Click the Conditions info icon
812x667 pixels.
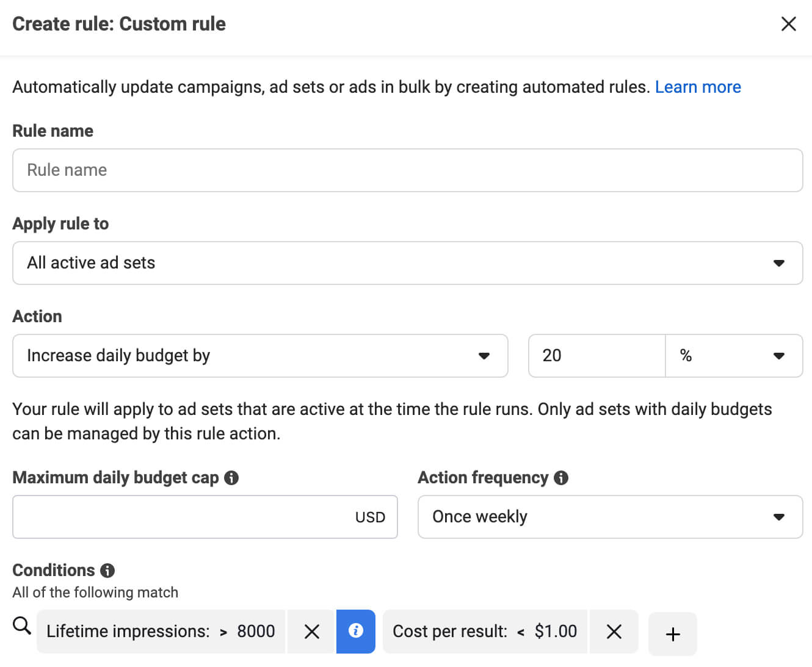(x=107, y=571)
